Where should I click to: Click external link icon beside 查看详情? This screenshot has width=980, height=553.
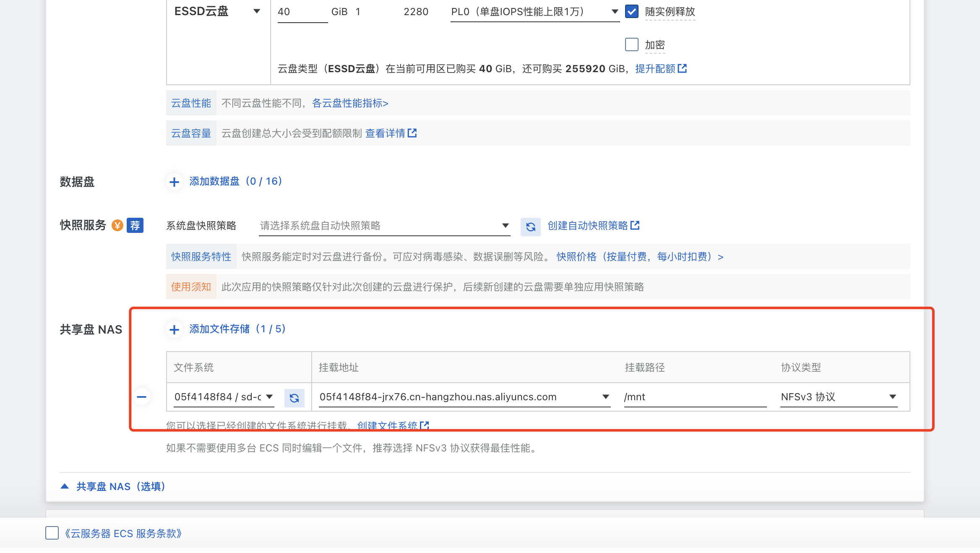click(x=412, y=133)
